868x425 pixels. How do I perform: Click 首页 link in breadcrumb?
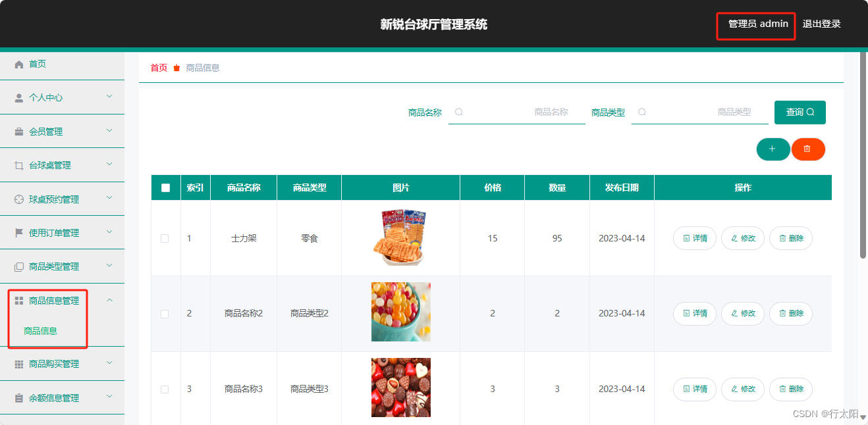pos(159,68)
